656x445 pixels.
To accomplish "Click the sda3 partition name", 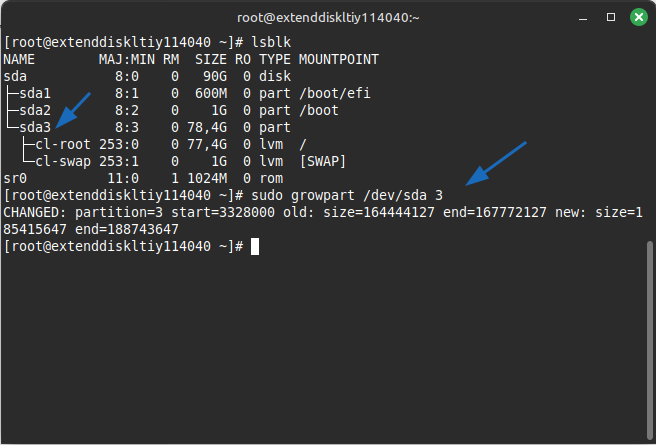I will pos(33,127).
